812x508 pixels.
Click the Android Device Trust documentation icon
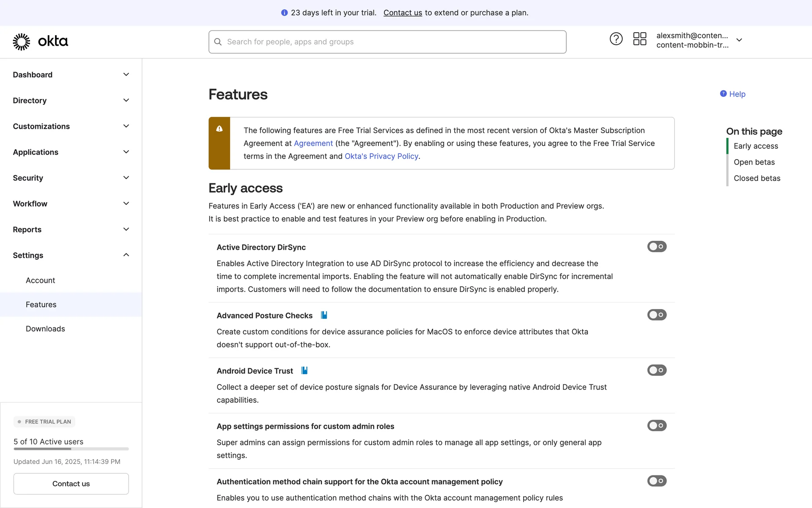(304, 370)
